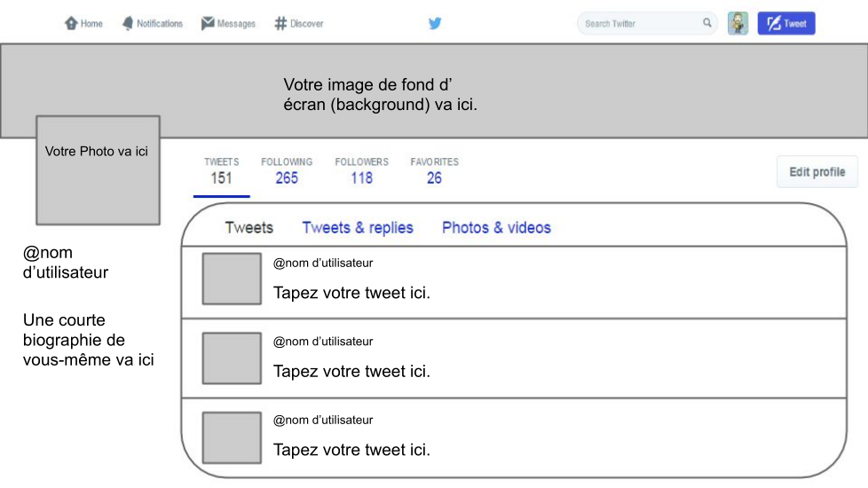The width and height of the screenshot is (868, 488).
Task: Click the blue Tweet compose button
Action: pyautogui.click(x=785, y=24)
